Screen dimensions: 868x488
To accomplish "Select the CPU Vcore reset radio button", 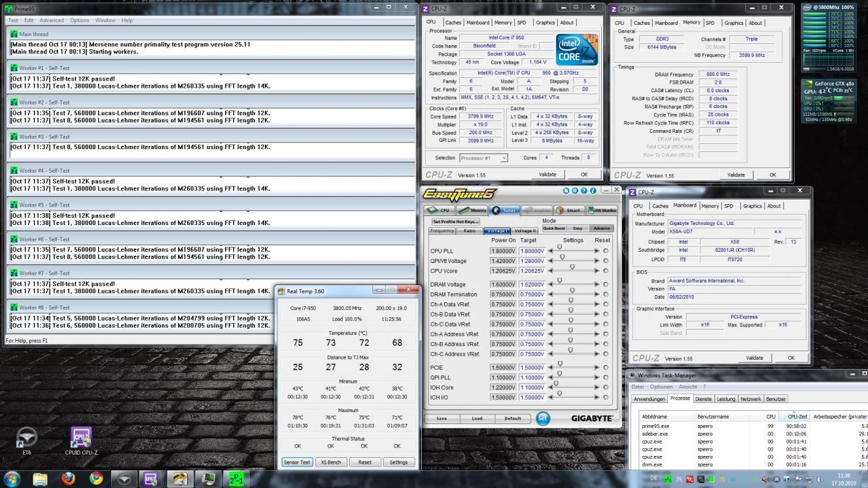I will coord(605,271).
